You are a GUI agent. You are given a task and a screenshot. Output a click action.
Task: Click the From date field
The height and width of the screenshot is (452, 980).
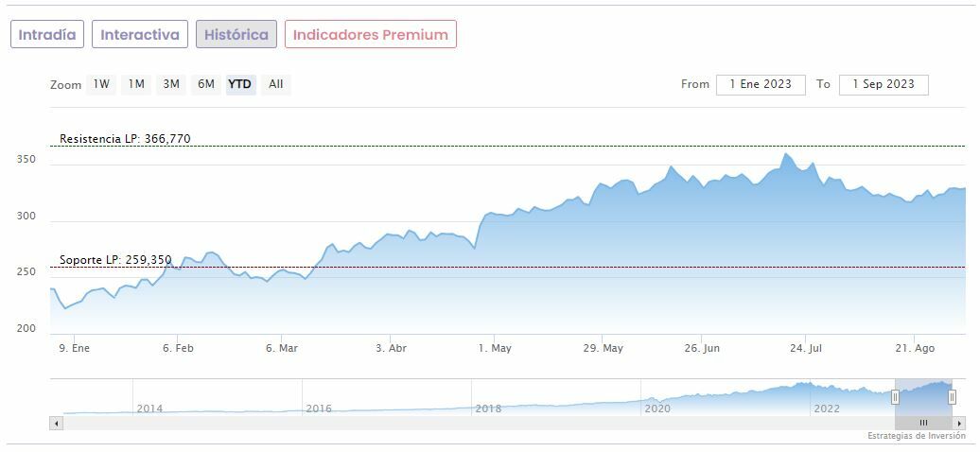pos(761,84)
